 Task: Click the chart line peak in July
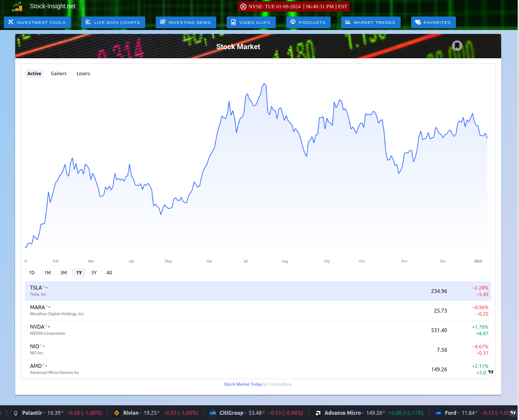pyautogui.click(x=264, y=84)
